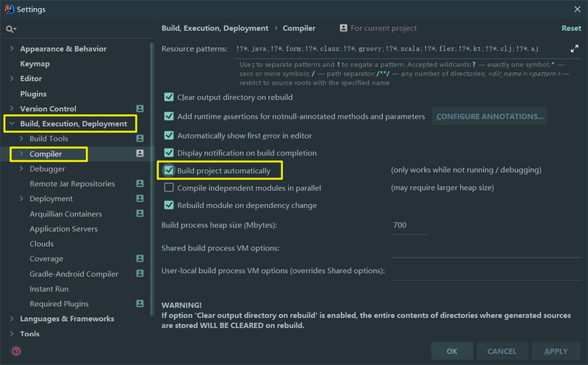Click the project-level icon beside Required Plugins
Screen dimensions: 588x365
click(x=140, y=304)
